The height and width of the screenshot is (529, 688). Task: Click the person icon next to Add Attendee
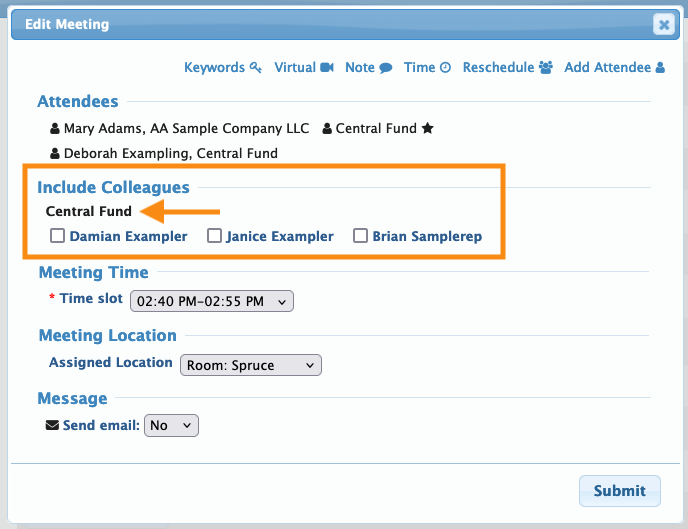click(x=660, y=68)
